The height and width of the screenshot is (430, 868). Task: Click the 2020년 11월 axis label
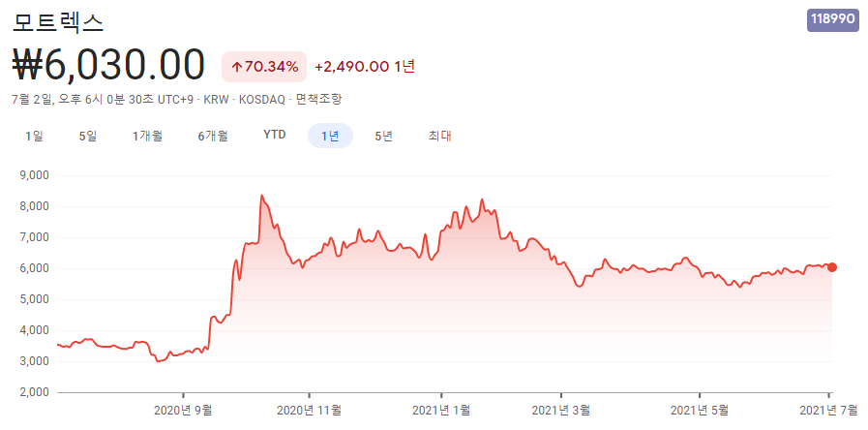tap(309, 411)
